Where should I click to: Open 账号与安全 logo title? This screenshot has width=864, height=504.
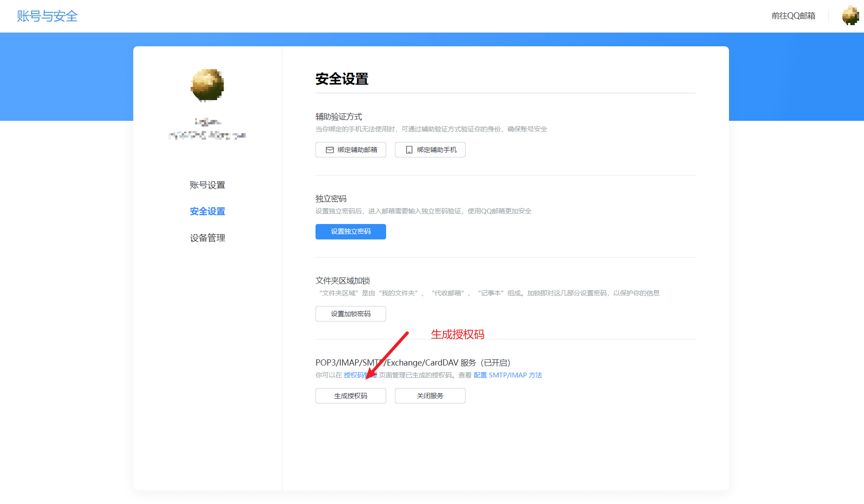coord(47,16)
